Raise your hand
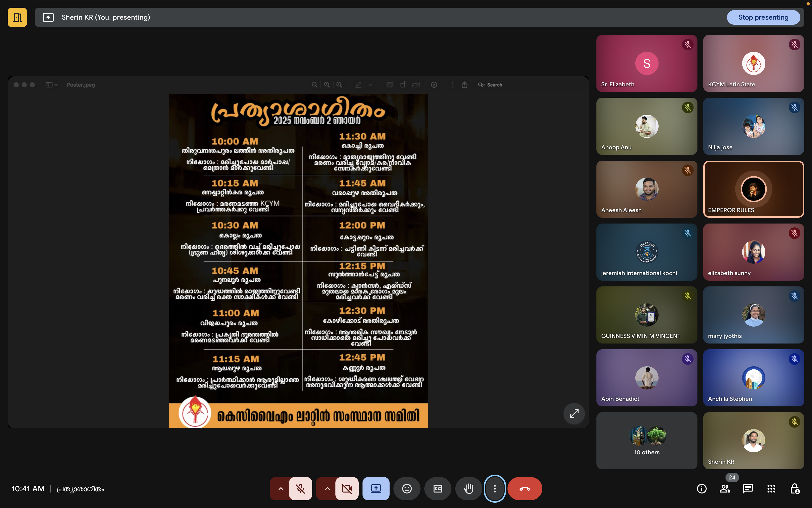 (x=468, y=488)
